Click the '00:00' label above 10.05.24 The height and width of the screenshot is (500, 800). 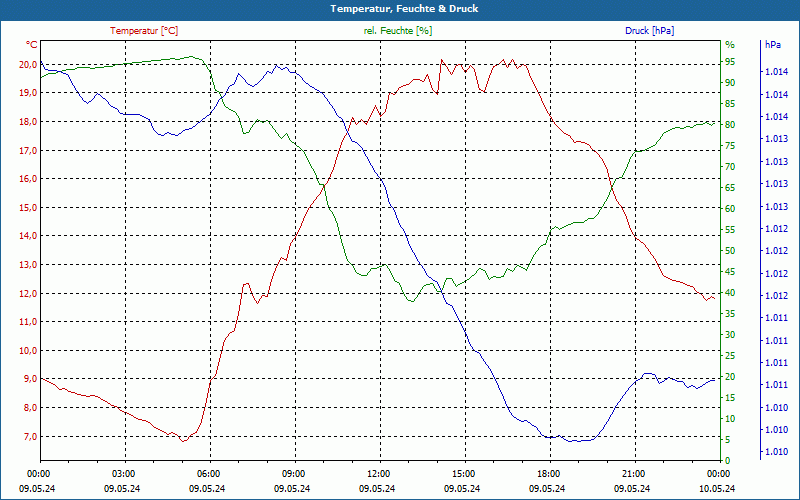[x=719, y=474]
